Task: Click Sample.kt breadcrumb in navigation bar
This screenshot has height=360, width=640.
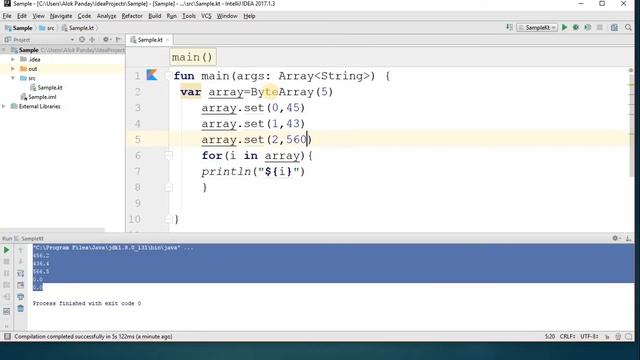Action: 78,28
